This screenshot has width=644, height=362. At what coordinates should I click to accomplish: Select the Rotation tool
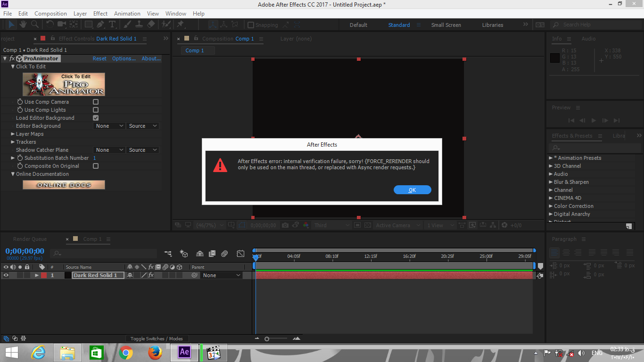(x=50, y=24)
